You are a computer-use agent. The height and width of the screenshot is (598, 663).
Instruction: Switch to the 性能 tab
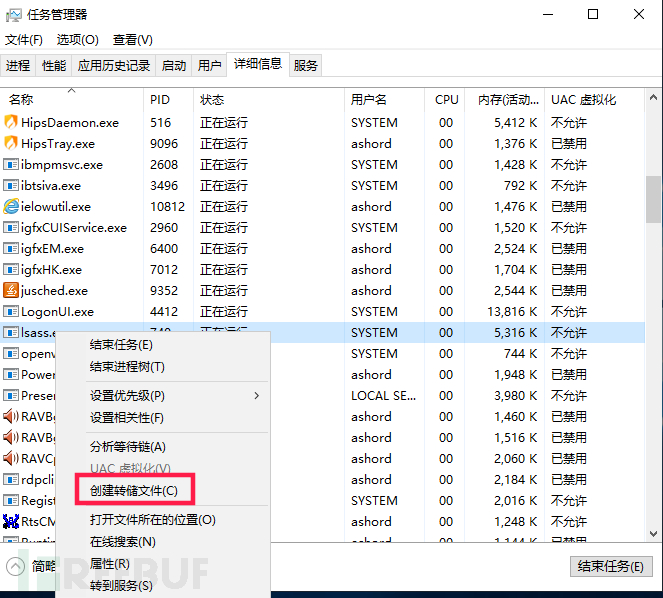[x=54, y=66]
